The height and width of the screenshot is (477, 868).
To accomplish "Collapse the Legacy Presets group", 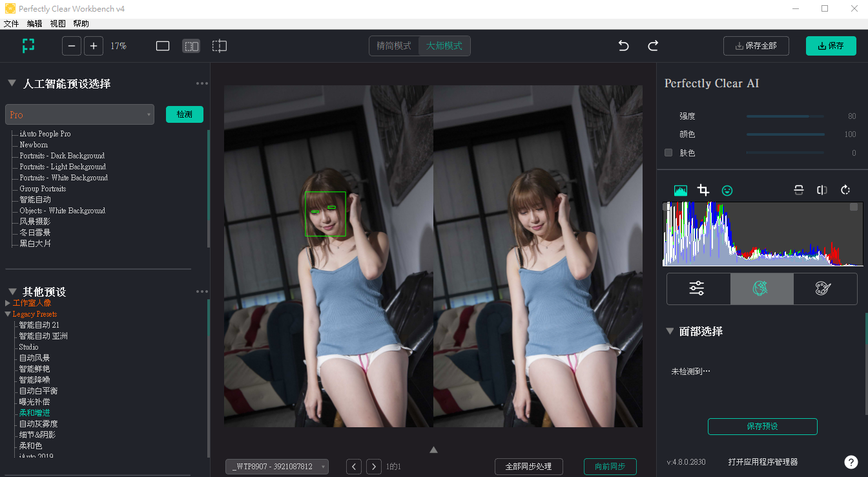I will coord(8,314).
